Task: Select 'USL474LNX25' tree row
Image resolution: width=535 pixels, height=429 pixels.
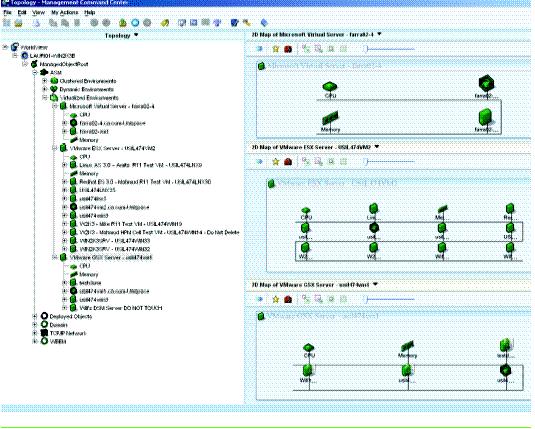Action: pos(97,190)
